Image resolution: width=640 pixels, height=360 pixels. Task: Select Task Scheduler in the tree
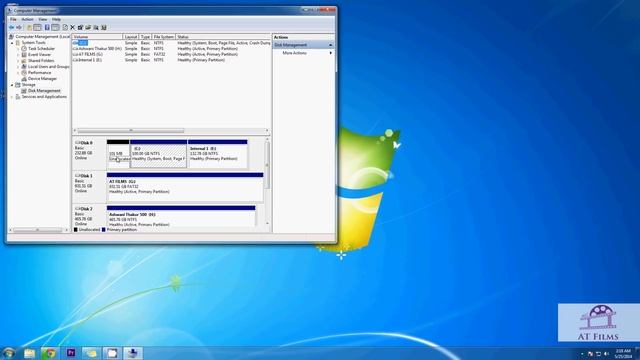41,49
